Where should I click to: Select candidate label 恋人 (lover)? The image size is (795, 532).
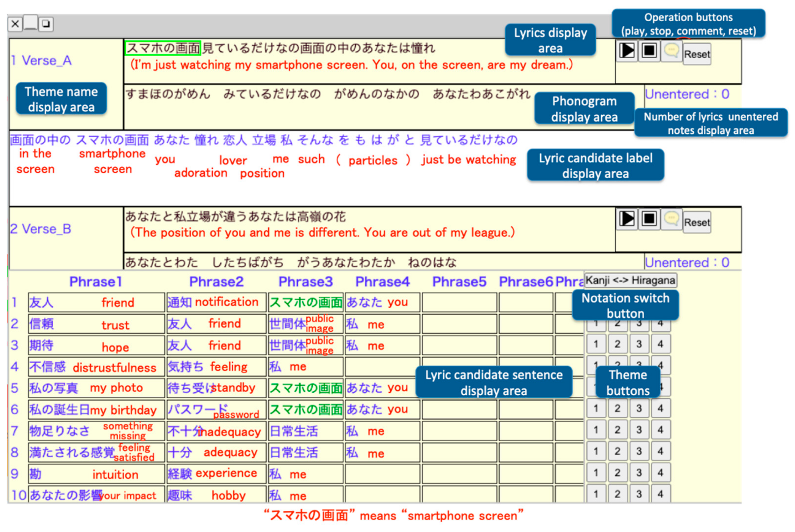coord(235,140)
